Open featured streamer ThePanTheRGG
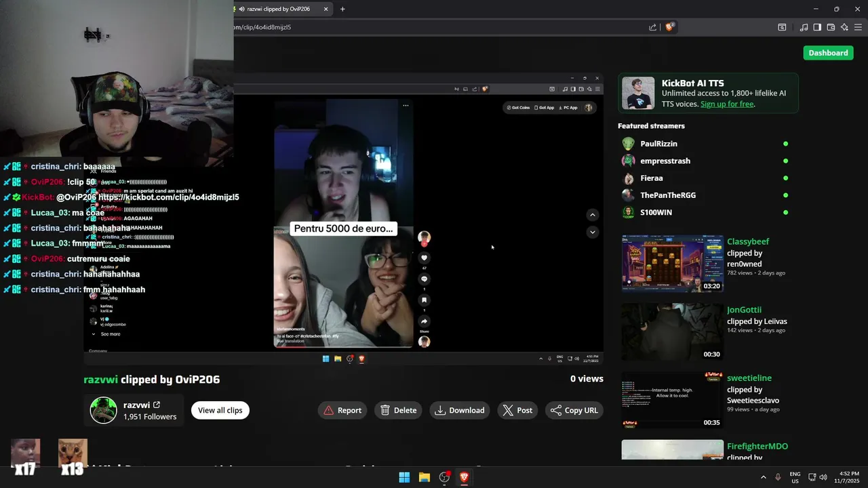 [x=668, y=195]
